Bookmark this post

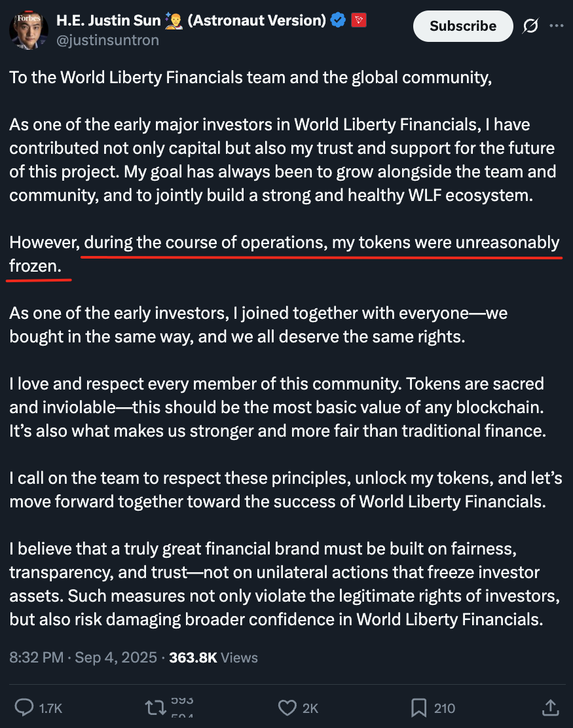click(x=418, y=708)
